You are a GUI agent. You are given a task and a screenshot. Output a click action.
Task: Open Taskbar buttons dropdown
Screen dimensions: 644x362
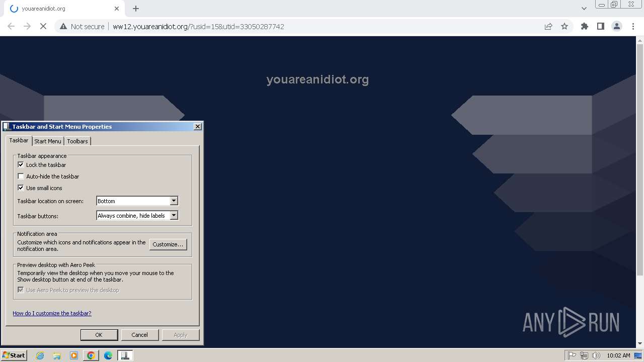pos(137,215)
